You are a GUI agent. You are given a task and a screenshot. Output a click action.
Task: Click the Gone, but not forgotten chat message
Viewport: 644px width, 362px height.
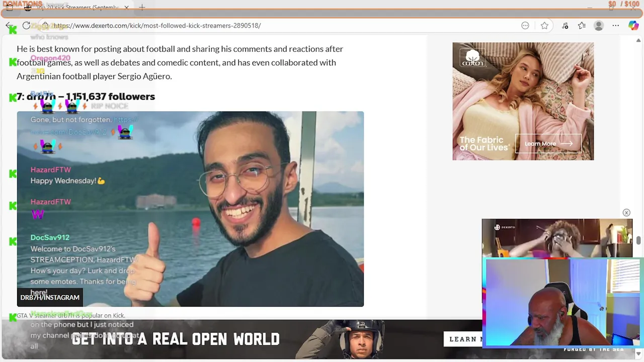click(71, 120)
